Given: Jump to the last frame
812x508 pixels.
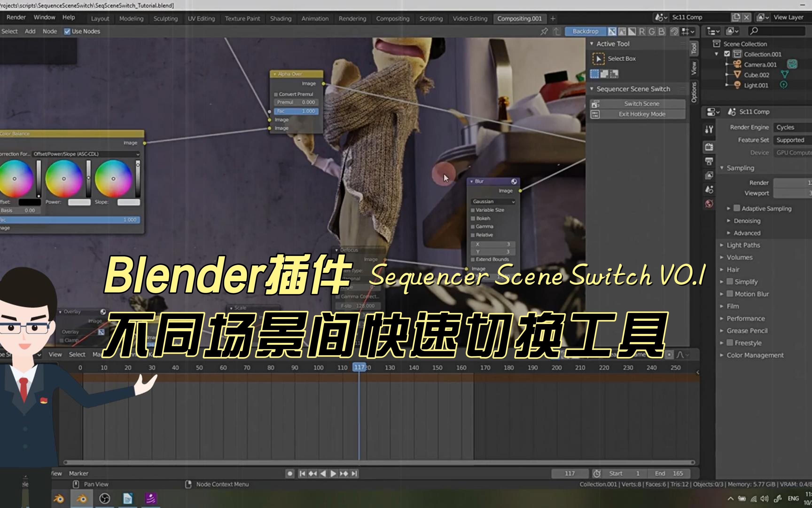Looking at the screenshot, I should point(354,473).
